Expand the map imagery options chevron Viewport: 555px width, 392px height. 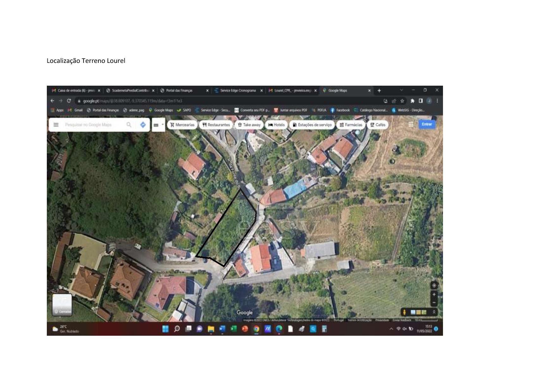(x=434, y=312)
